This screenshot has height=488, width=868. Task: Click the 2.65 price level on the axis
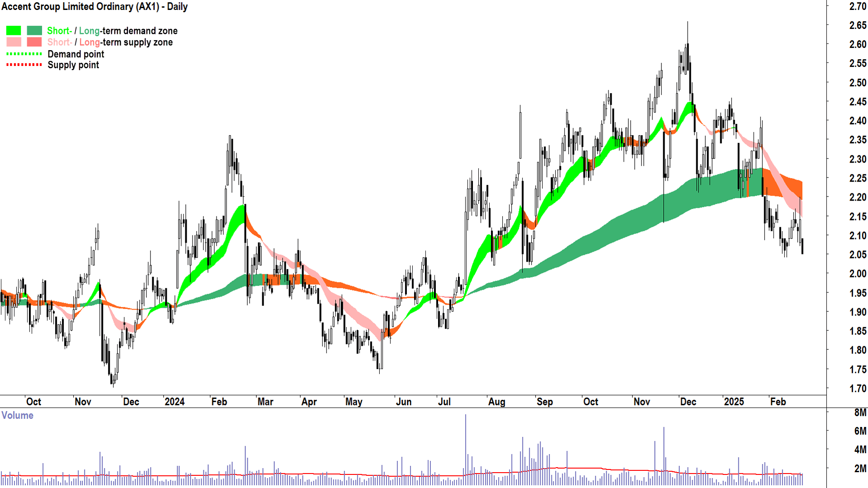tap(858, 25)
